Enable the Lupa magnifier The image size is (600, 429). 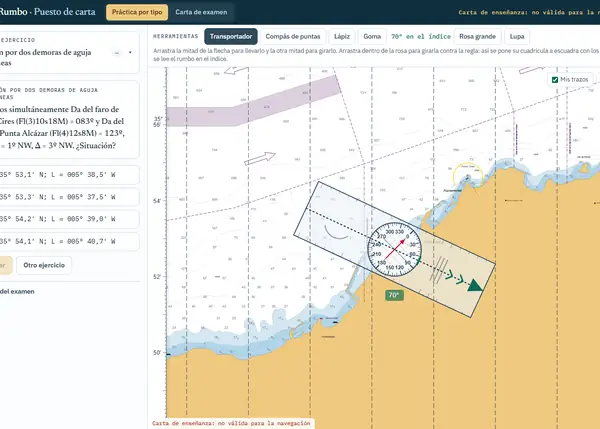pyautogui.click(x=517, y=37)
